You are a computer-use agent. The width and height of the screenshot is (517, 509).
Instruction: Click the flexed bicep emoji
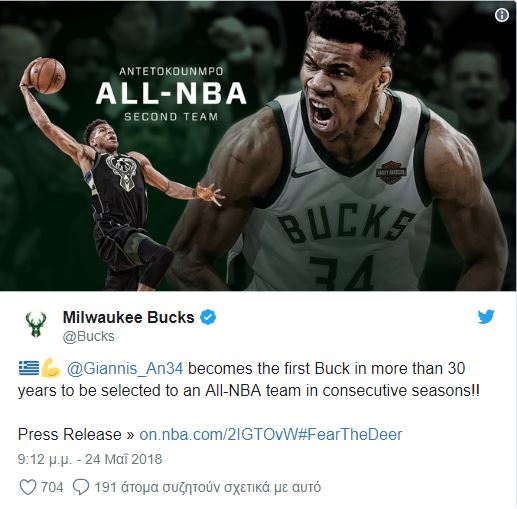point(51,369)
